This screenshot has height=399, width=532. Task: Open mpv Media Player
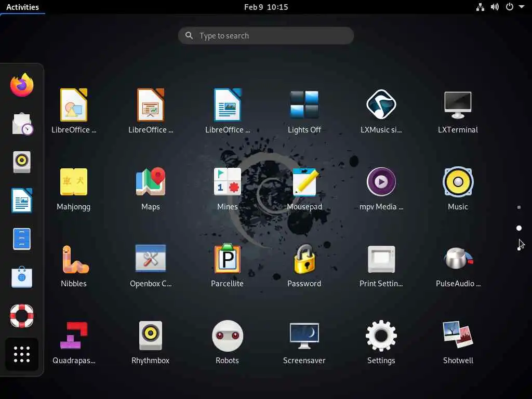(381, 181)
